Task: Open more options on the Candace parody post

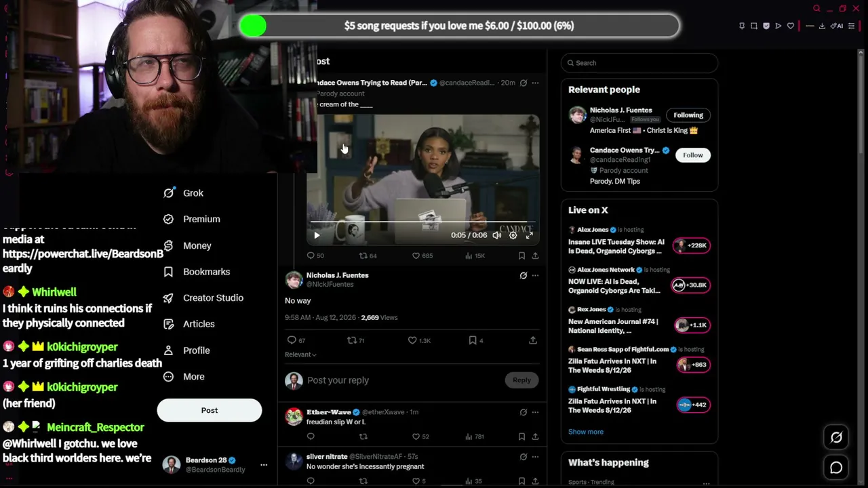Action: 535,83
